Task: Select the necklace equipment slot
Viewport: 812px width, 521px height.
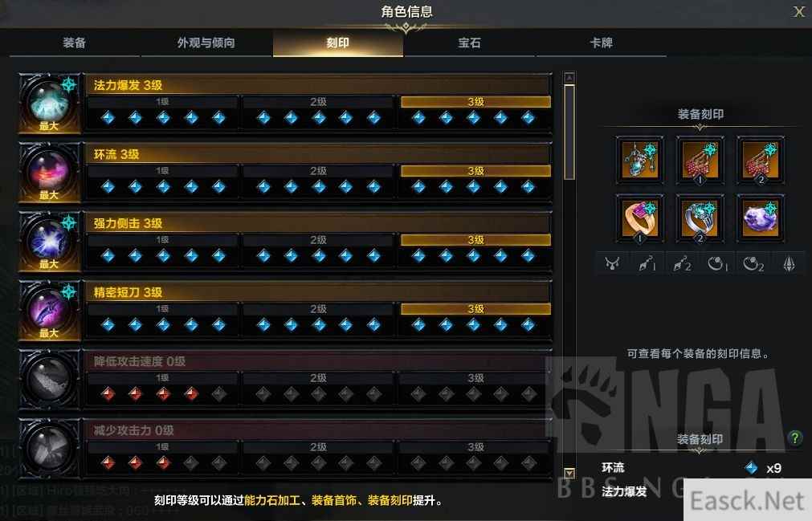Action: coord(639,160)
